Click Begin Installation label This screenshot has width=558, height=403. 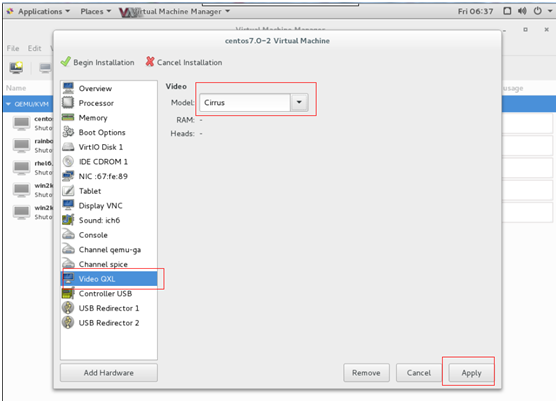(104, 62)
